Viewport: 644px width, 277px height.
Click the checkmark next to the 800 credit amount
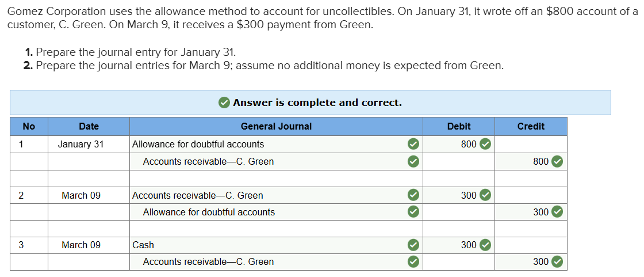coord(557,161)
